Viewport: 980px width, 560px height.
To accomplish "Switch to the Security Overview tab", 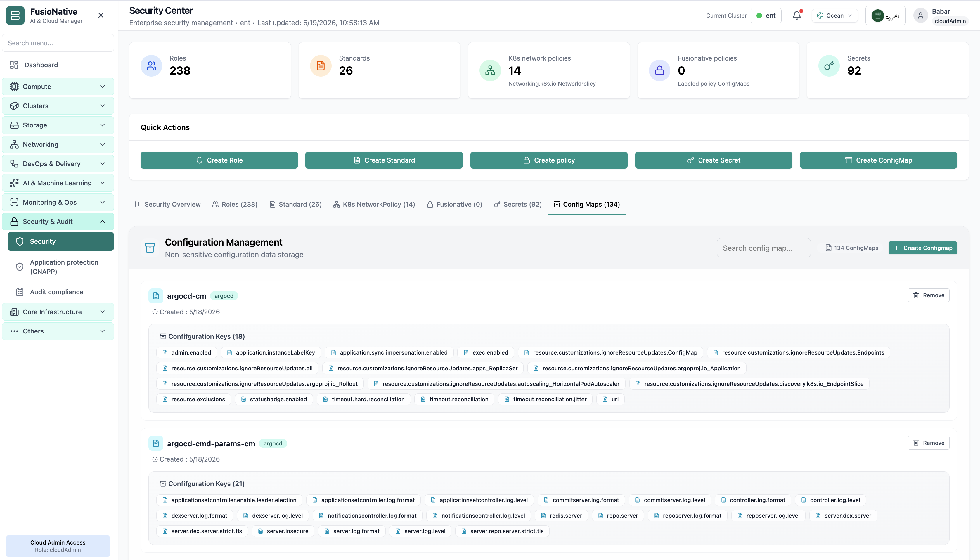I will 168,204.
